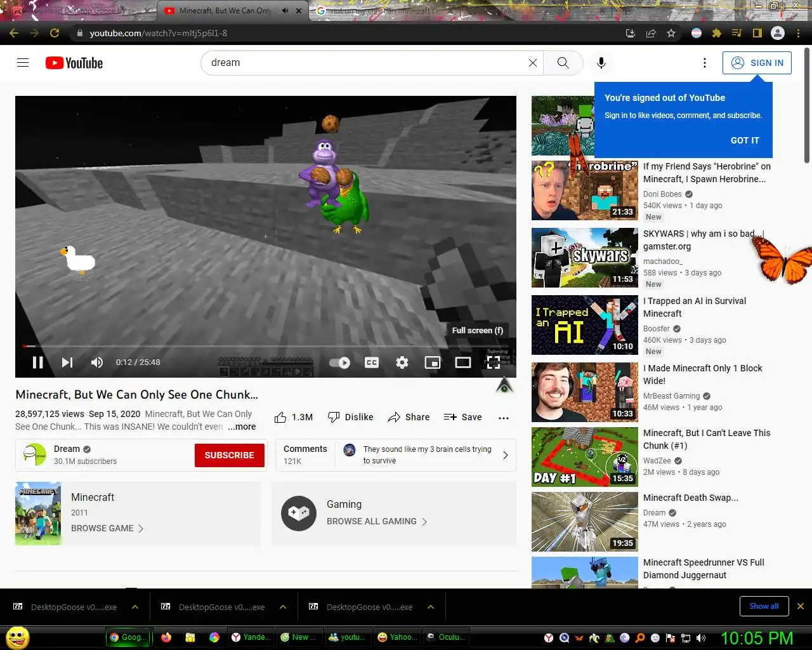812x650 pixels.
Task: Click the smiley start button
Action: (x=18, y=637)
